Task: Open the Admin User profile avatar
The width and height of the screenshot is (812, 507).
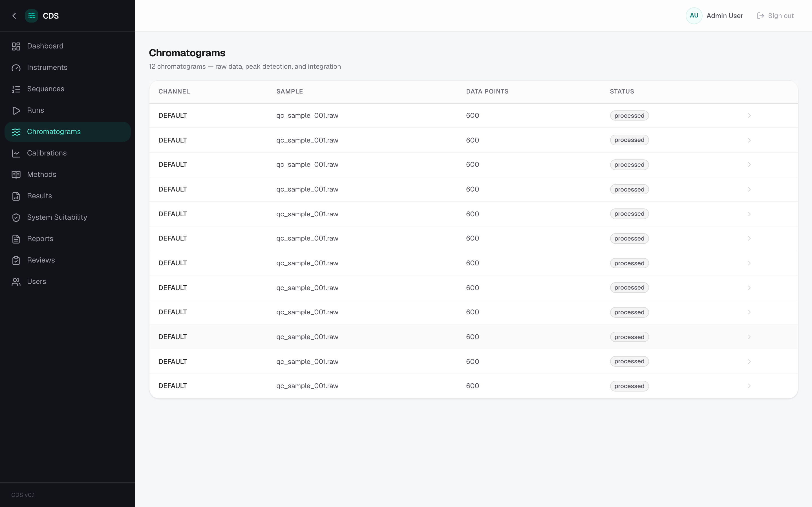Action: [x=694, y=16]
